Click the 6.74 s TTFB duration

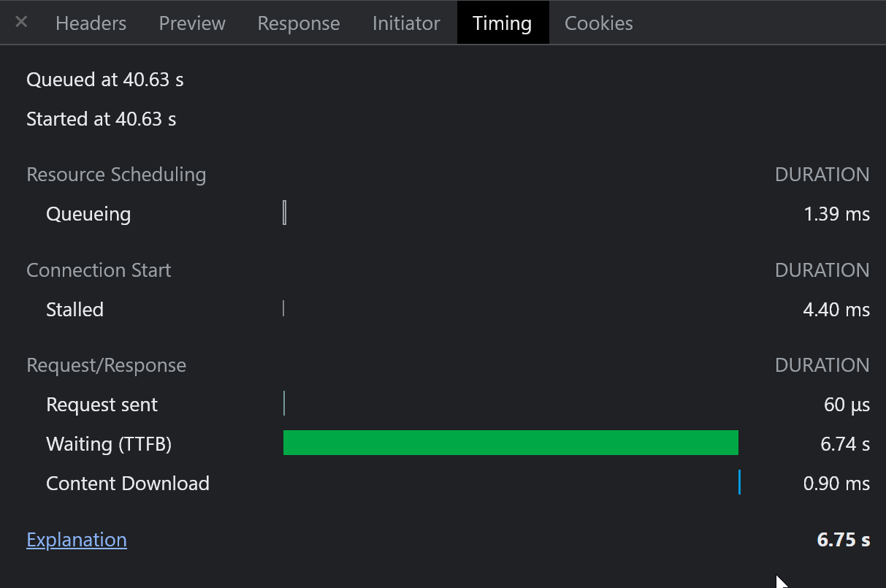pyautogui.click(x=845, y=444)
